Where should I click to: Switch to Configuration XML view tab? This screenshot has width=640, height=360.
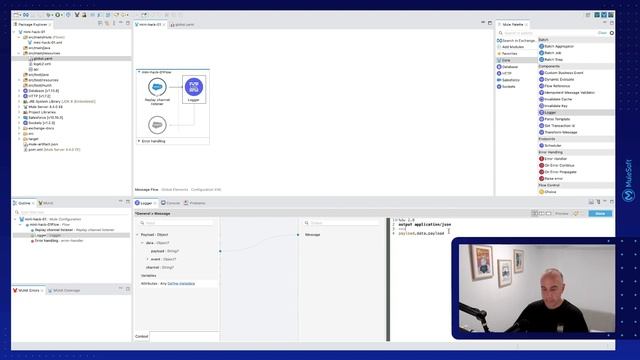point(206,189)
